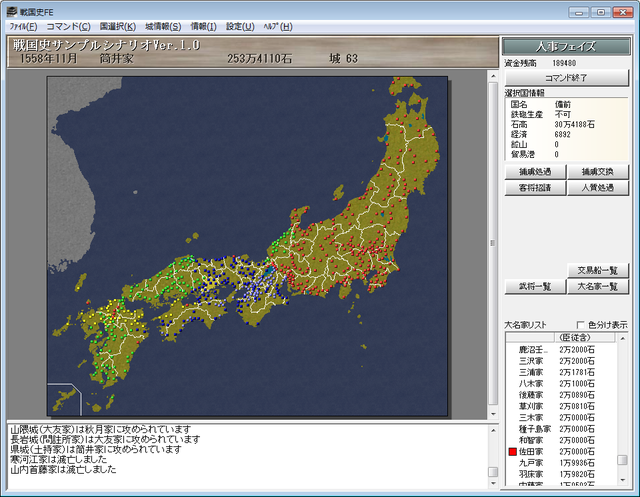Select 草刈家 in the daimyo list
The width and height of the screenshot is (640, 497).
[x=561, y=406]
